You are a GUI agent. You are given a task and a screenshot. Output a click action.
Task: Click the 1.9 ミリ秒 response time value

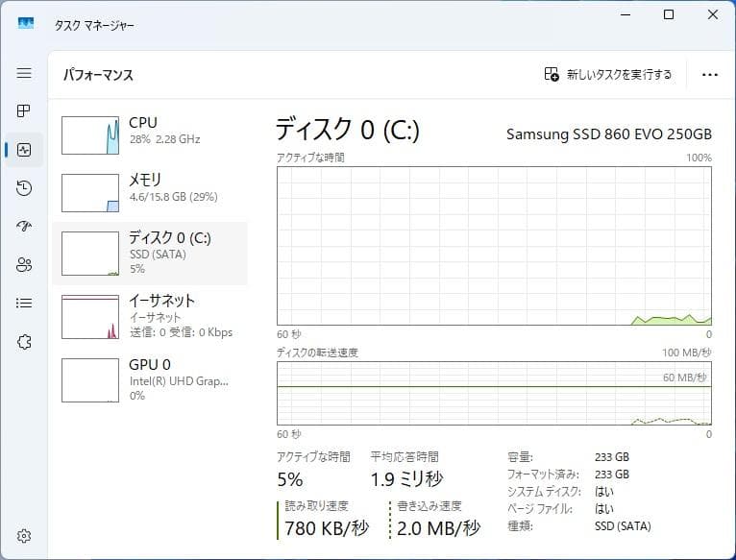point(406,479)
